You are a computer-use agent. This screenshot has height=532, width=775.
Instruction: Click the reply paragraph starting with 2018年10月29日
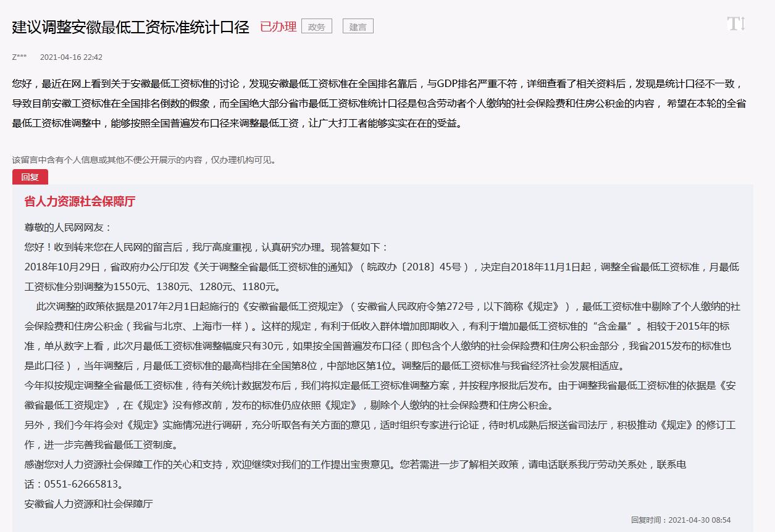pos(380,276)
